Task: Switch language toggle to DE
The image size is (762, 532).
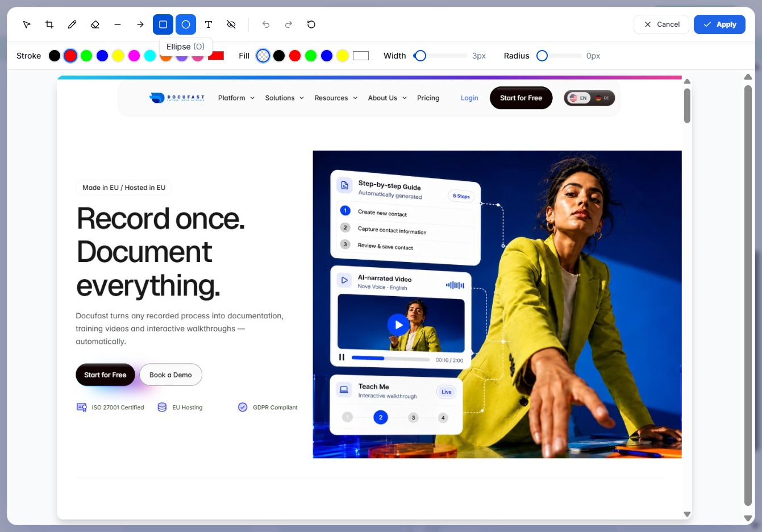Action: tap(602, 98)
